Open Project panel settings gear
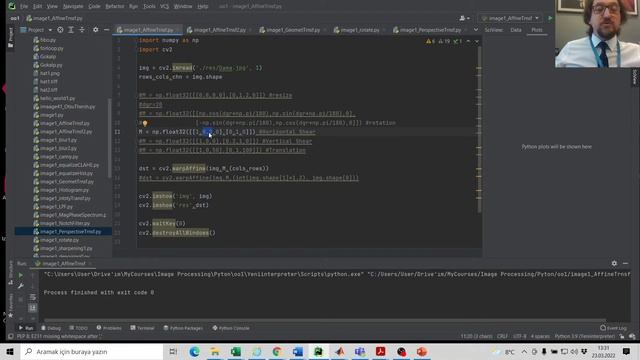The height and width of the screenshot is (360, 640). 96,30
